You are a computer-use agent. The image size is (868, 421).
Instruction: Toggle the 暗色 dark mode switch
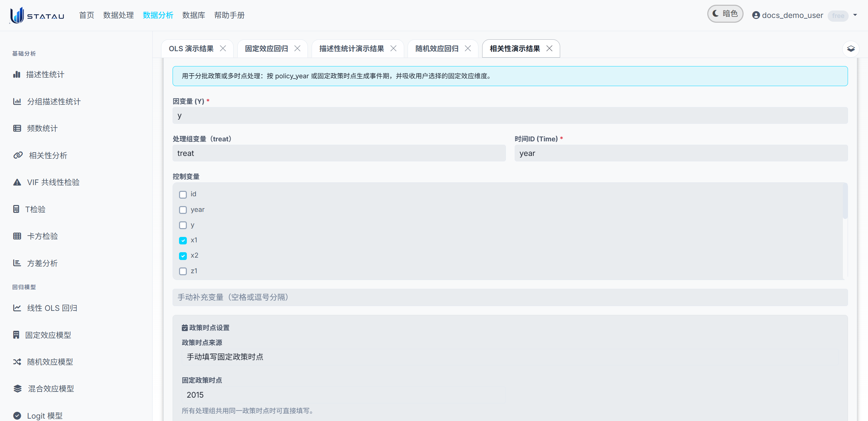point(725,14)
